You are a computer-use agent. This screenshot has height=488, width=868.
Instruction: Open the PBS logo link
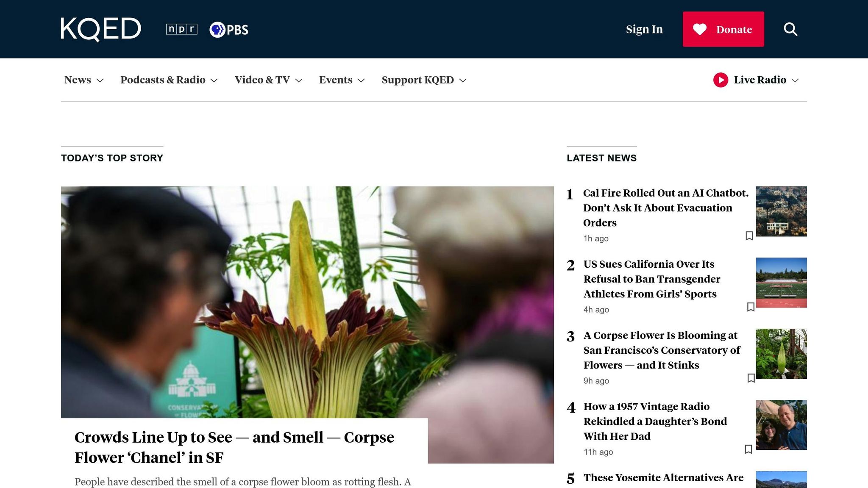[229, 30]
